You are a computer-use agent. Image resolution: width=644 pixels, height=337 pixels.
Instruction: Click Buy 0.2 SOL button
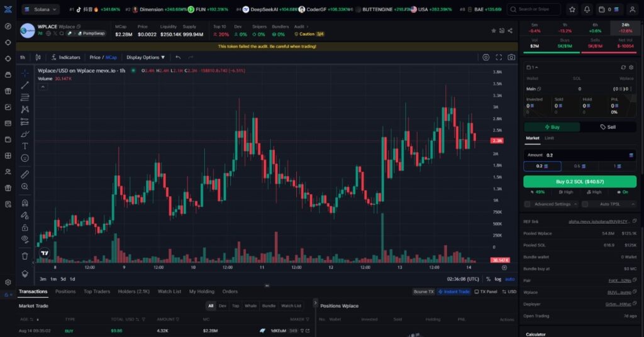coord(580,182)
